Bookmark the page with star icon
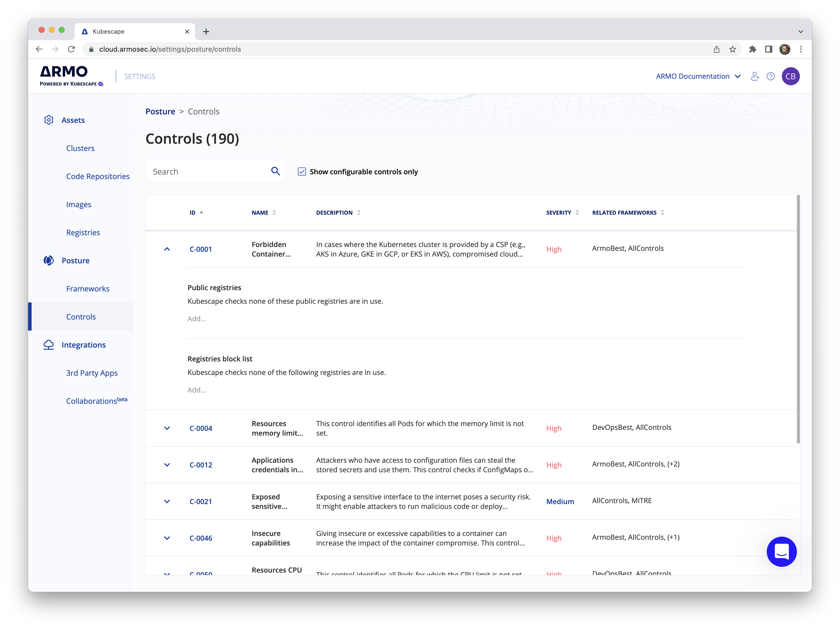This screenshot has height=629, width=840. (x=732, y=49)
